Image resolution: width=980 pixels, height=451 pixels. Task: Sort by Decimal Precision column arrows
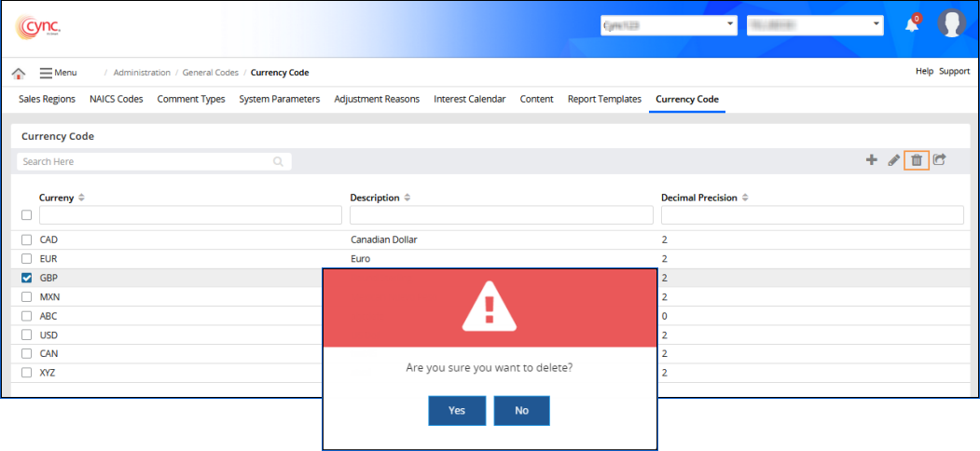(744, 198)
